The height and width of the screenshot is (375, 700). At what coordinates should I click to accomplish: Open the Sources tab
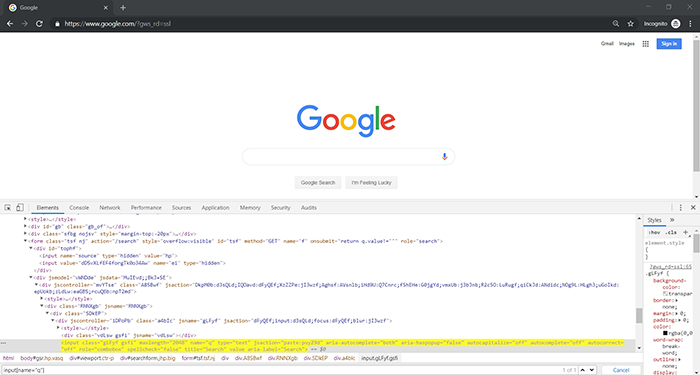[x=181, y=208]
